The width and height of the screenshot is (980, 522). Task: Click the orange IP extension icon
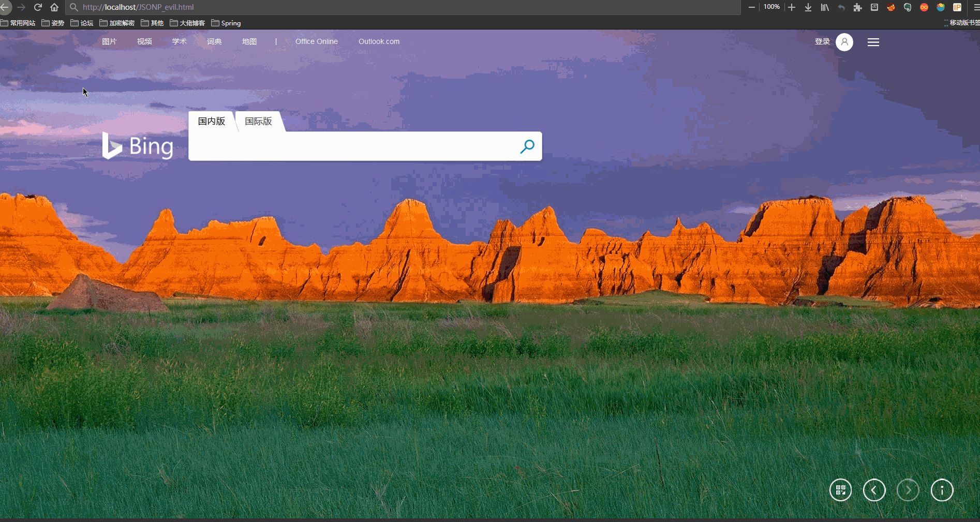pos(957,7)
